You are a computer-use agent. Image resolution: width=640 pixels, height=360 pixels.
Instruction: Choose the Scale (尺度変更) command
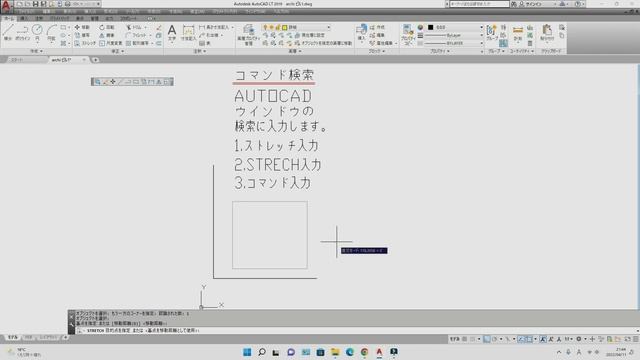pos(111,43)
